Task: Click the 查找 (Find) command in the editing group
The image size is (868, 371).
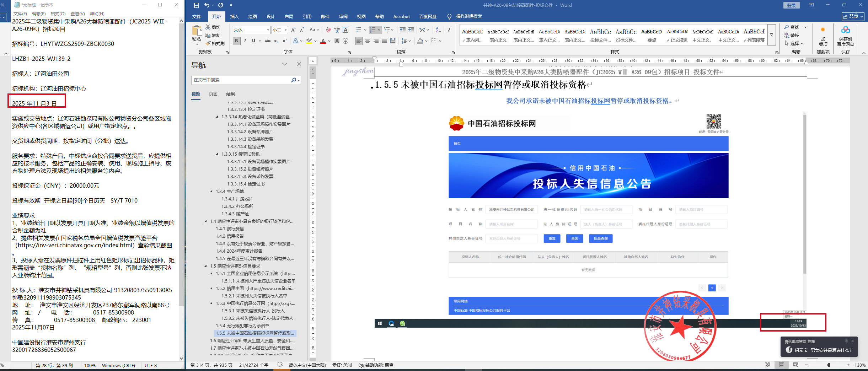Action: point(792,27)
